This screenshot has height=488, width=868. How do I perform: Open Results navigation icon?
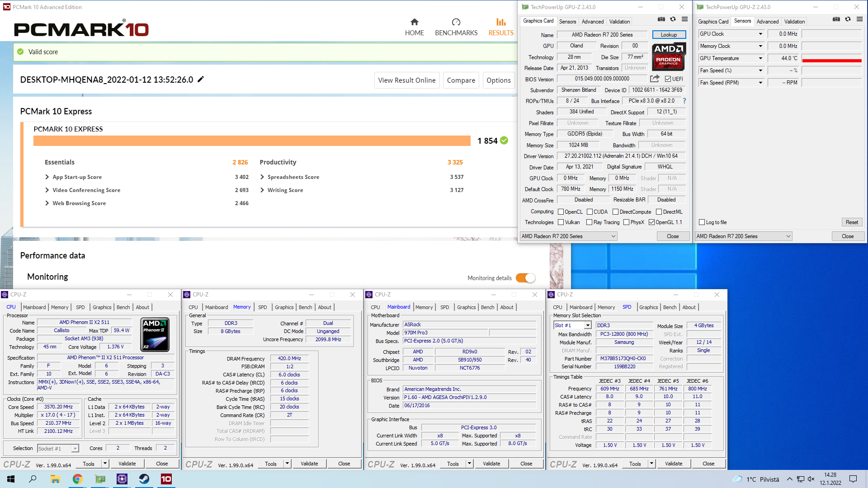tap(500, 22)
